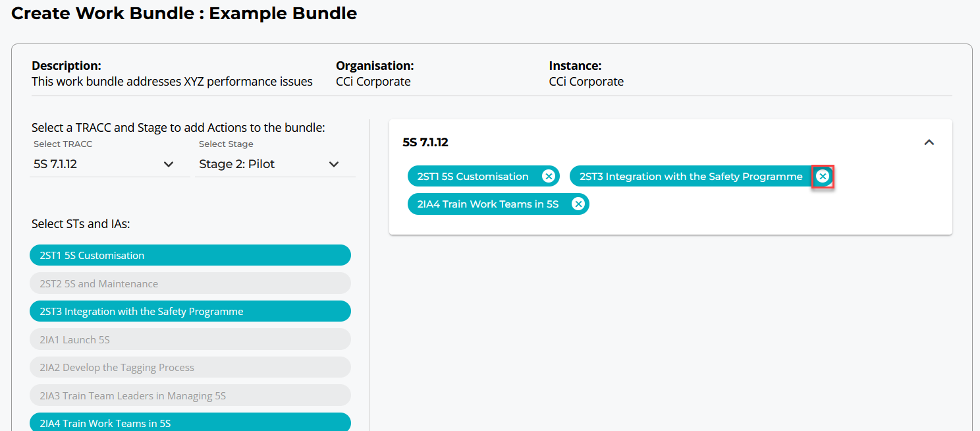This screenshot has height=431, width=980.
Task: Click the 5S 7.1.12 panel header title
Action: coord(425,142)
